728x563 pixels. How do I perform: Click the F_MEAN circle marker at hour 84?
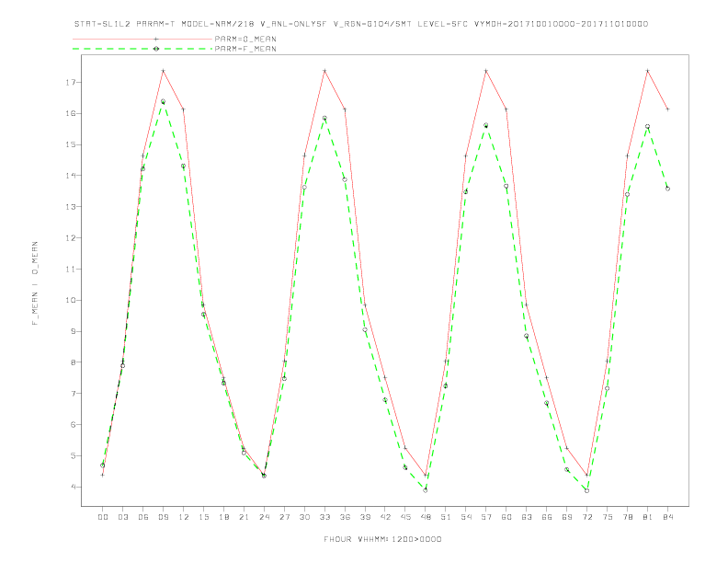[x=667, y=189]
